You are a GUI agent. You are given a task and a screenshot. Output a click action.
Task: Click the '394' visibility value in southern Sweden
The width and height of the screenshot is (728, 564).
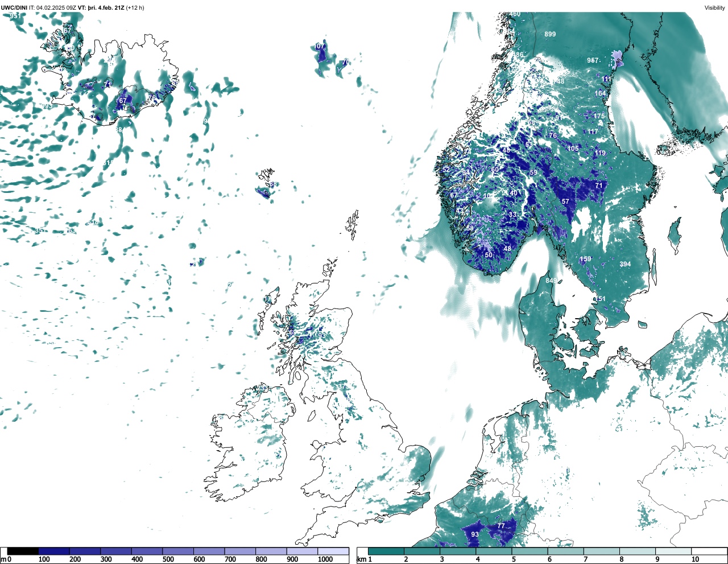[625, 264]
